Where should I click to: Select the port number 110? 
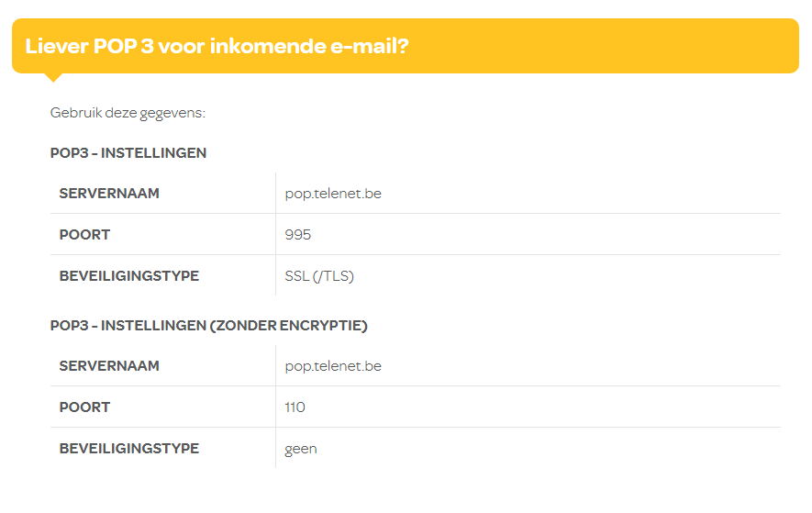[295, 407]
